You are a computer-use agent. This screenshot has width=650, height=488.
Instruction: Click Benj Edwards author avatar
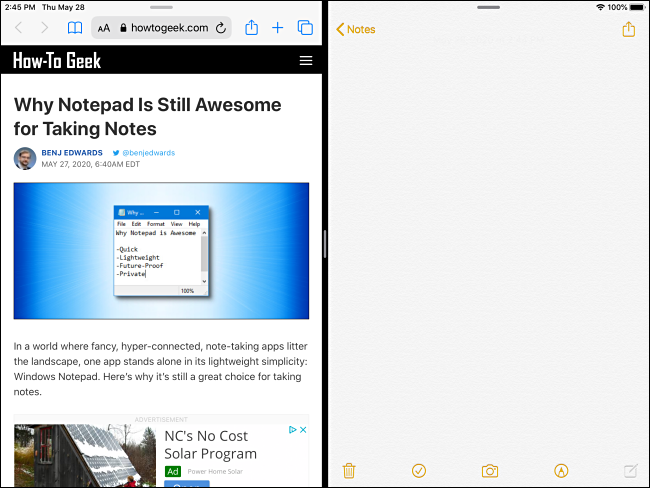click(x=25, y=158)
